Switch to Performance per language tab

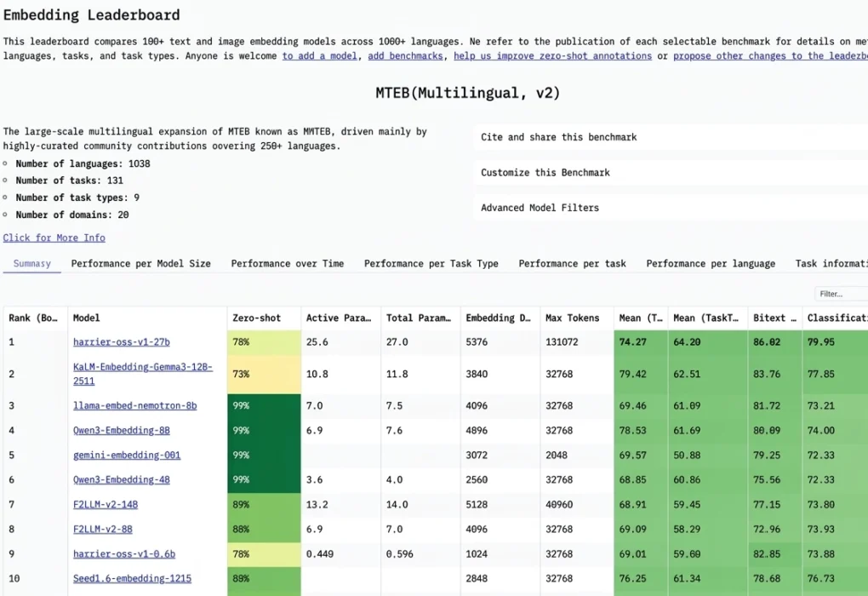pyautogui.click(x=711, y=264)
